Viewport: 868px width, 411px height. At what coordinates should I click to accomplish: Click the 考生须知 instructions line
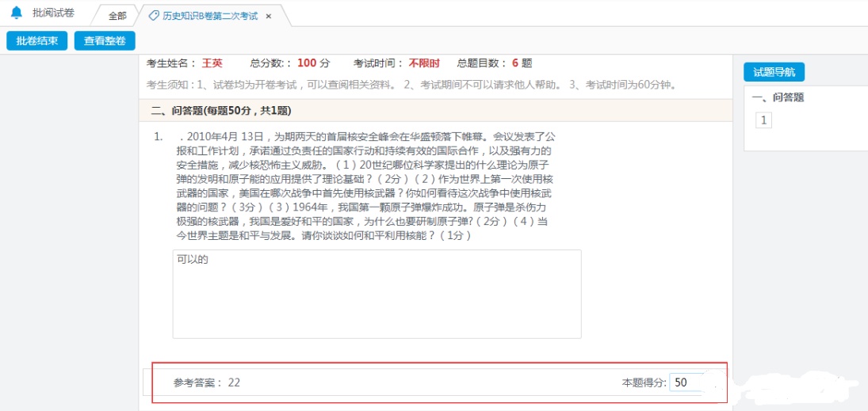[x=411, y=85]
